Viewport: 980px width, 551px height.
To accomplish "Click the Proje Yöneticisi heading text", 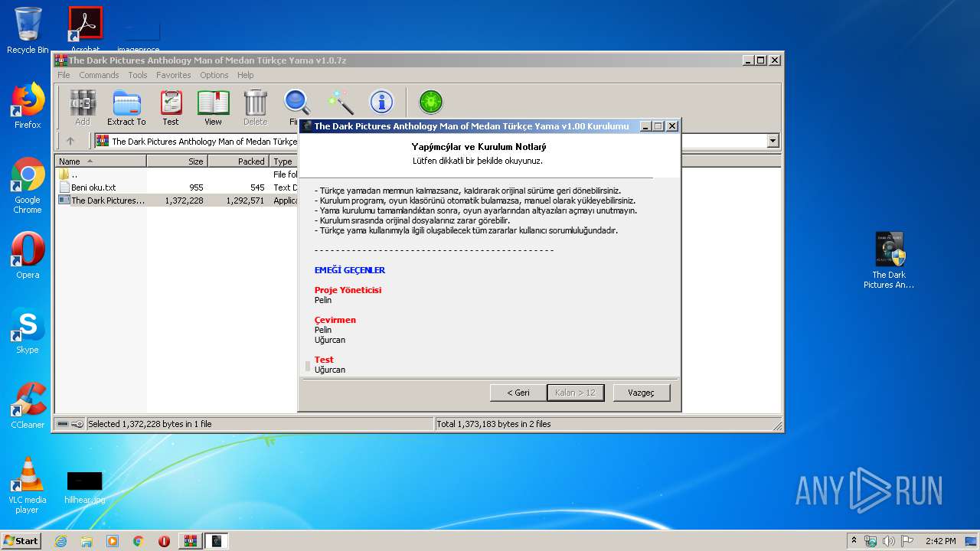I will click(348, 290).
